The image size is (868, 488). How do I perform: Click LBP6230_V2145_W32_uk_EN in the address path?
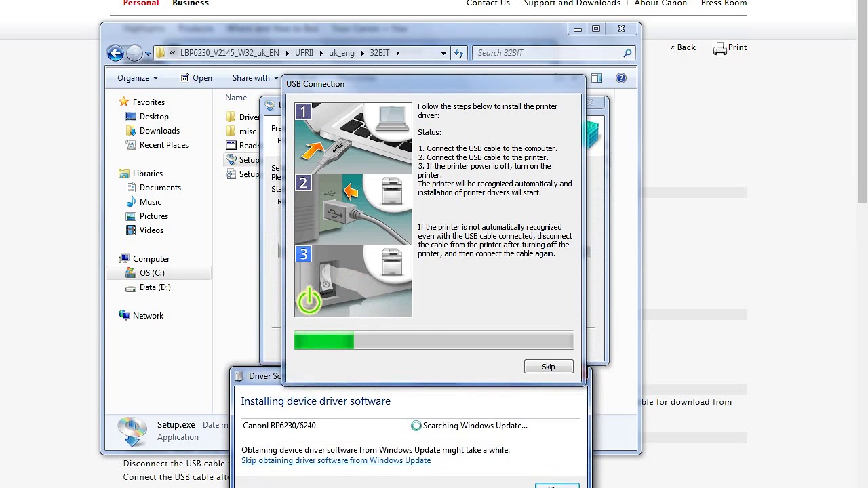click(229, 53)
